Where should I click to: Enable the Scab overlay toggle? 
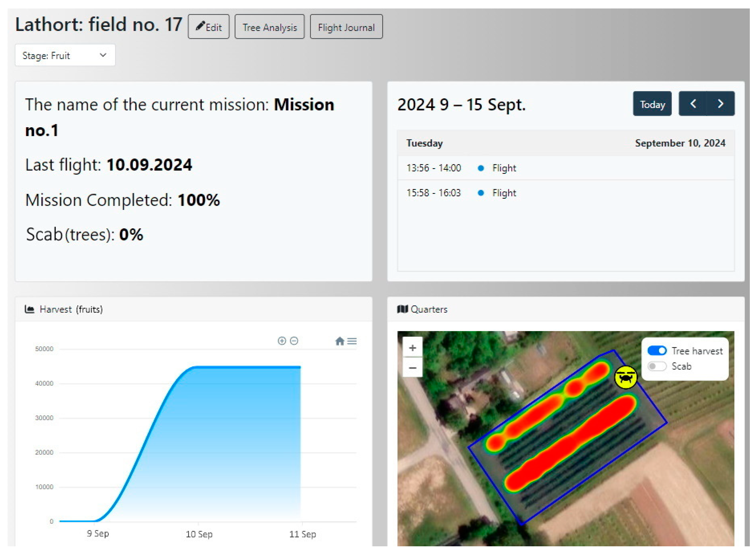(x=657, y=366)
